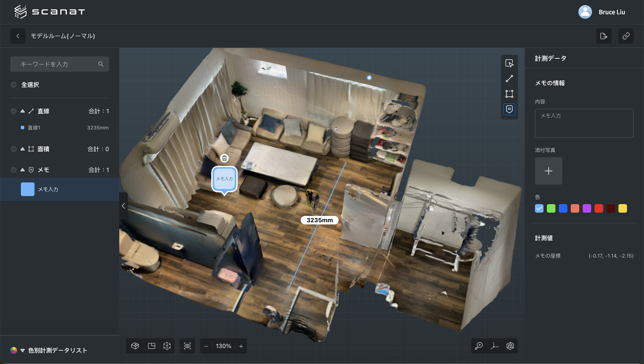The height and width of the screenshot is (364, 644).
Task: Select the line measurement tool
Action: [509, 79]
